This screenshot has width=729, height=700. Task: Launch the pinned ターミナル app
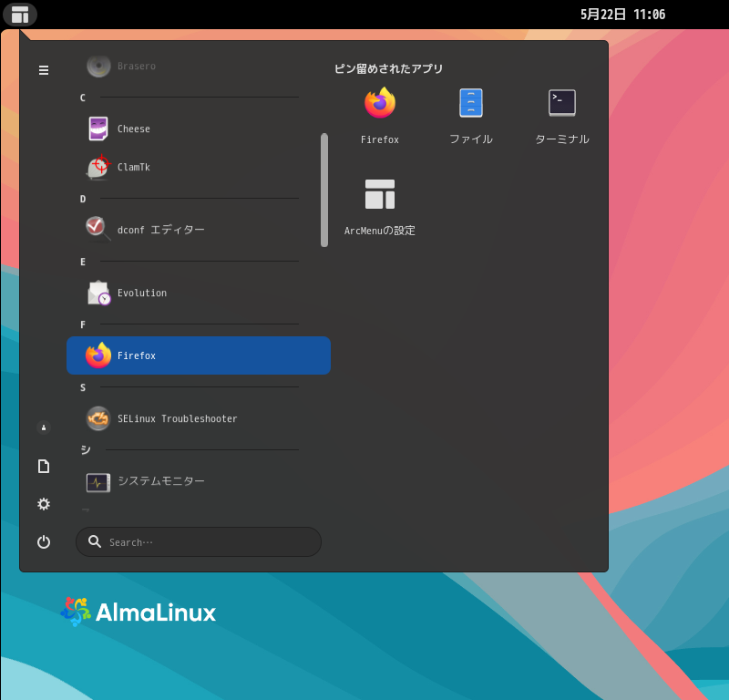pos(562,116)
